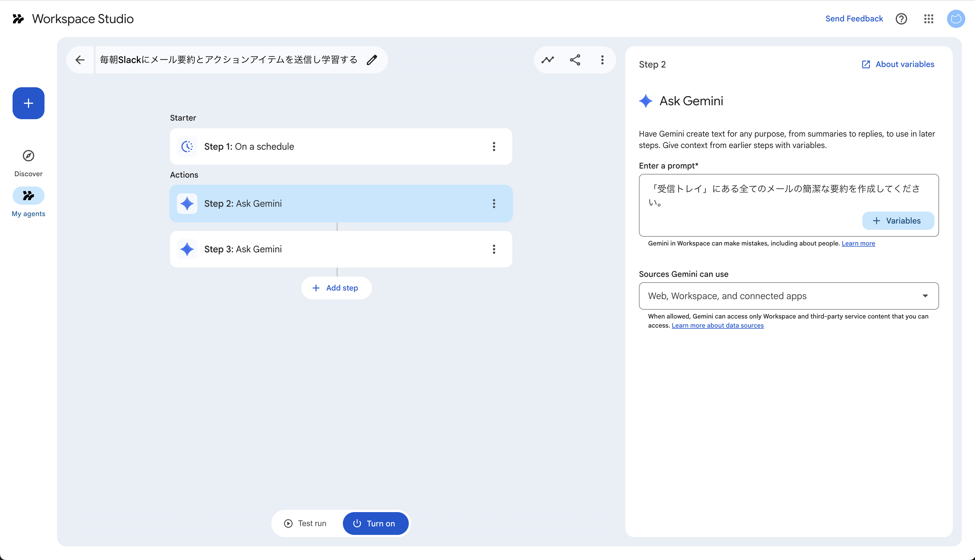Open the Google apps grid
This screenshot has width=975, height=560.
[x=929, y=19]
